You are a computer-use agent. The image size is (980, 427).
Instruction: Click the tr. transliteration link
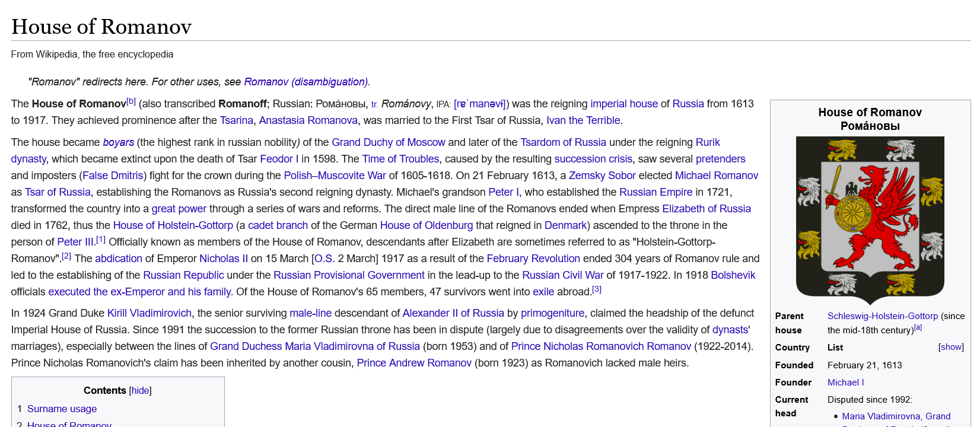(374, 104)
